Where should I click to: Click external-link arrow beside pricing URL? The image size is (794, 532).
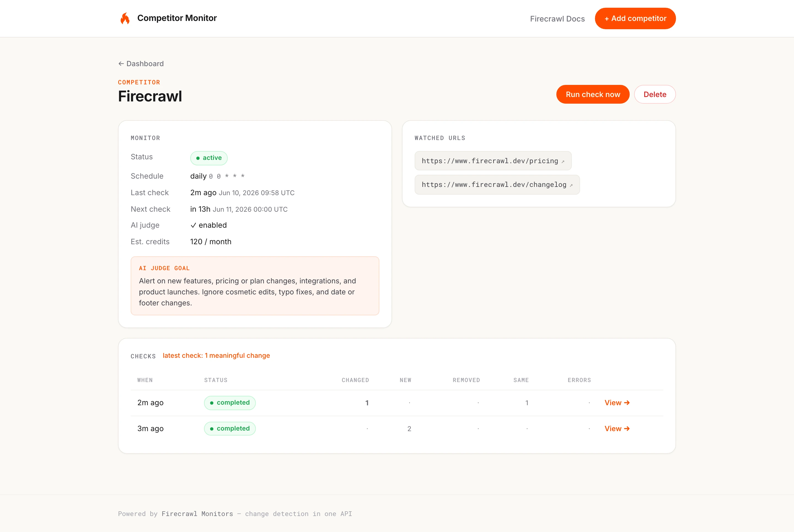[563, 162]
